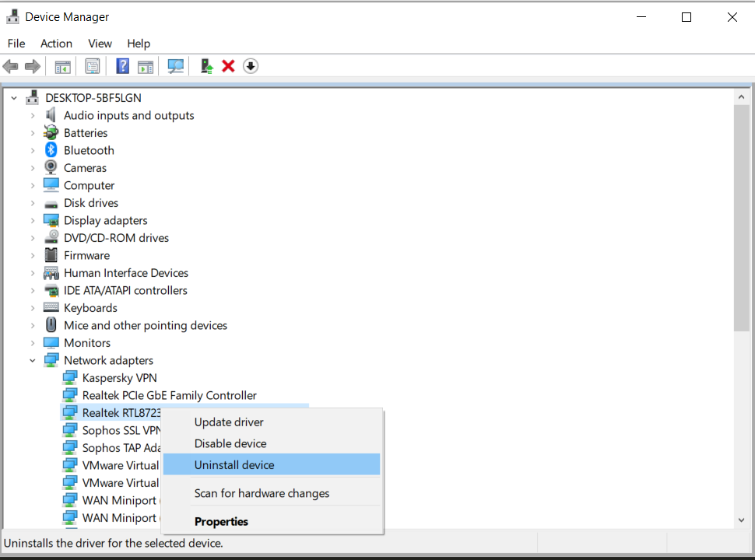Expand the Firmware category
Viewport: 755px width, 560px height.
click(32, 255)
